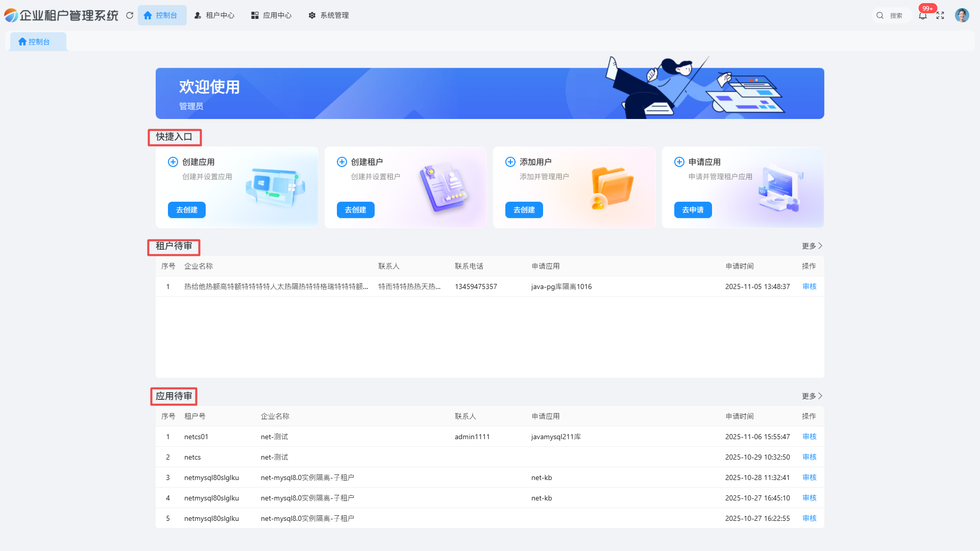This screenshot has width=980, height=551.
Task: Click the enterprise system logo icon
Action: pyautogui.click(x=11, y=15)
